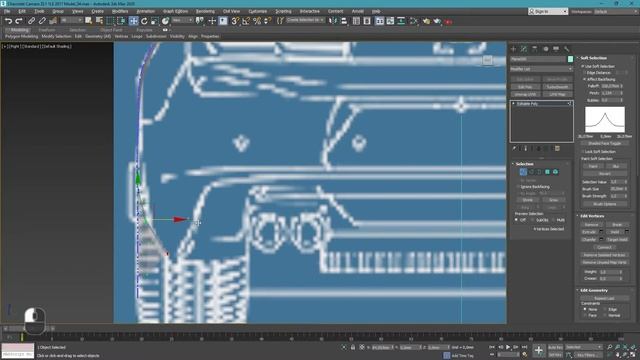
Task: Click the Mirror tool icon
Action: pos(333,21)
